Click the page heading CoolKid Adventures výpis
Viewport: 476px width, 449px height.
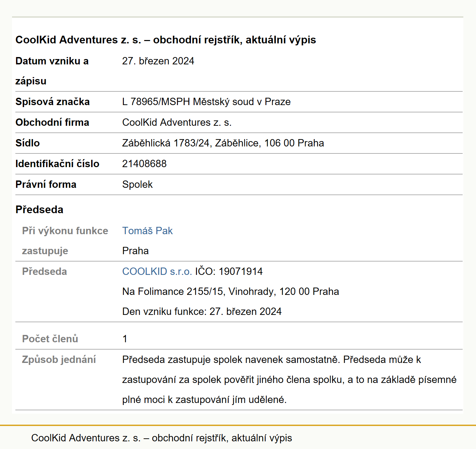click(166, 40)
